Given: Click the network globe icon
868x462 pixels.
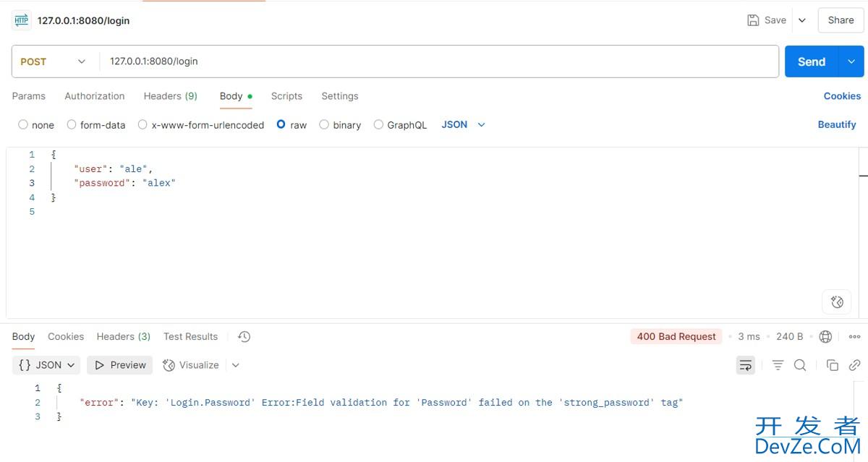Looking at the screenshot, I should 825,337.
